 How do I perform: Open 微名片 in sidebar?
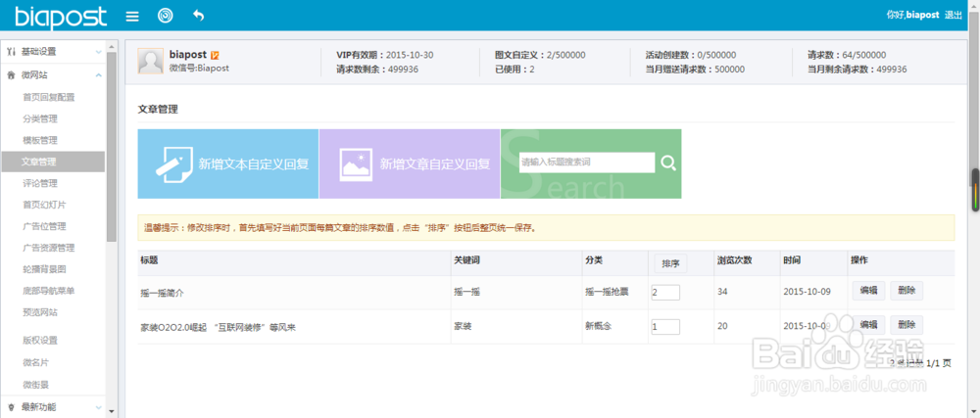pos(35,362)
